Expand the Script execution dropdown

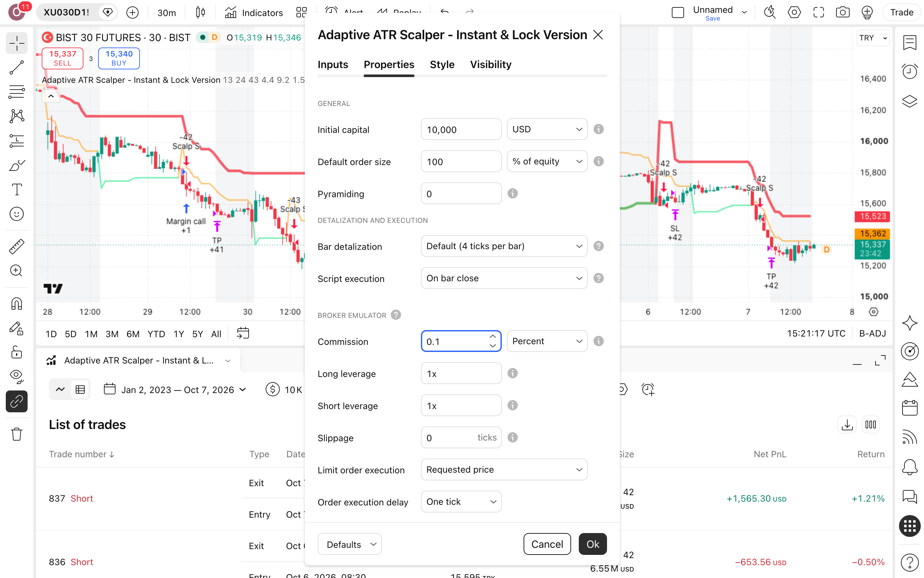(504, 278)
